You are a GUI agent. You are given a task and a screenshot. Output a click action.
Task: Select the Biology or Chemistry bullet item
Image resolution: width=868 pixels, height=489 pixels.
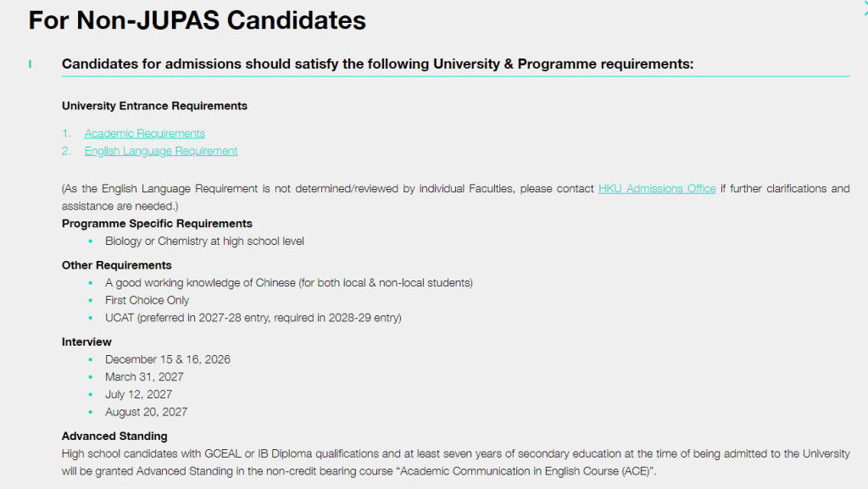click(204, 242)
